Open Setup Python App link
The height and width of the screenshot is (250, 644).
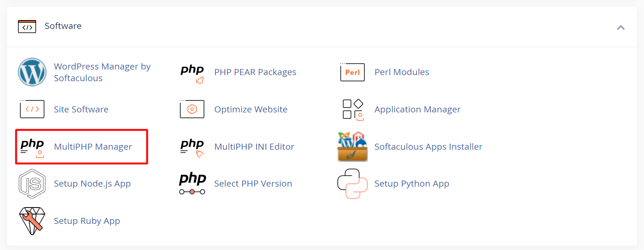pyautogui.click(x=412, y=184)
